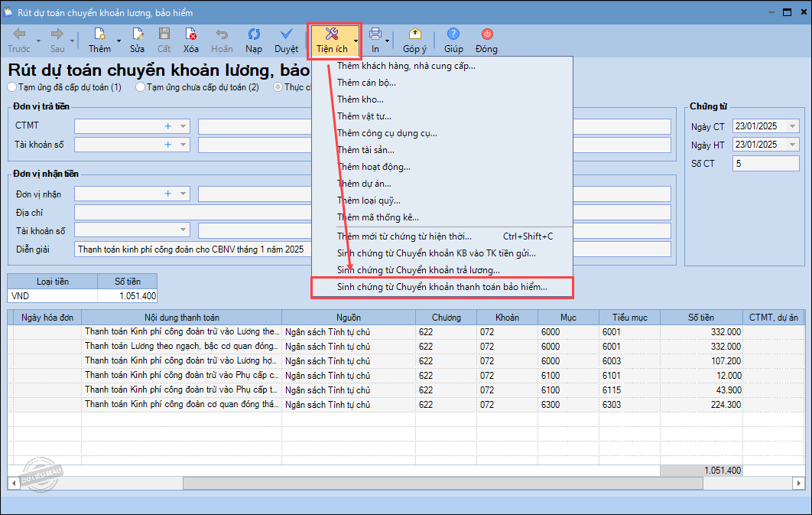This screenshot has height=515, width=812.
Task: Open the Tiện ích utilities menu
Action: click(x=331, y=41)
